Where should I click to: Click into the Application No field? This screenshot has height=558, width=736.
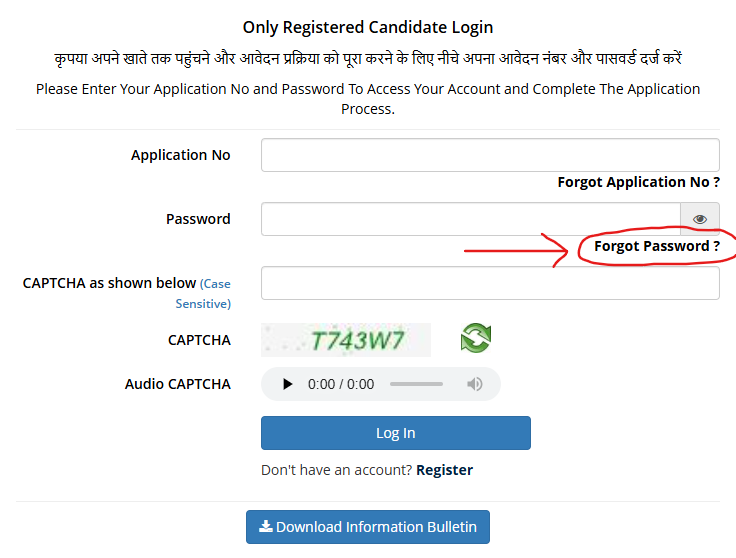(490, 155)
